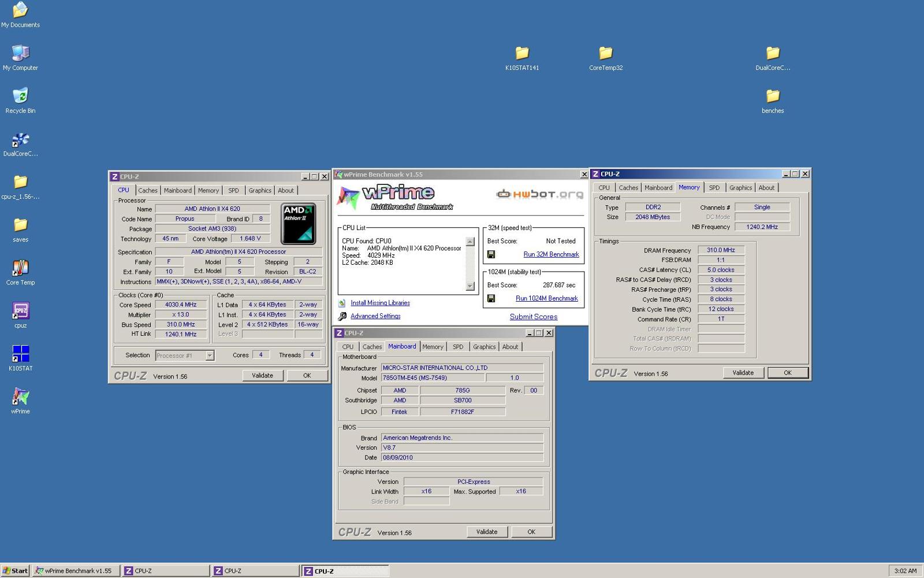
Task: Click the Core Voltage 1.648 V value
Action: [x=250, y=238]
